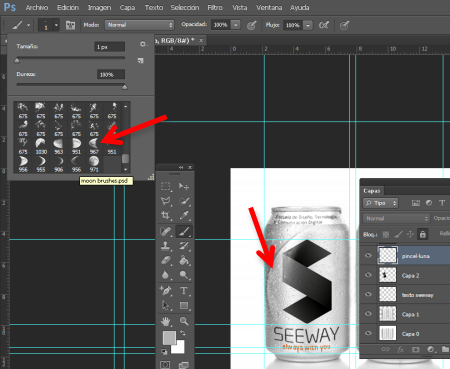Screen dimensions: 450x369
Task: Create a new brush preset from this brush
Action: coord(141,60)
